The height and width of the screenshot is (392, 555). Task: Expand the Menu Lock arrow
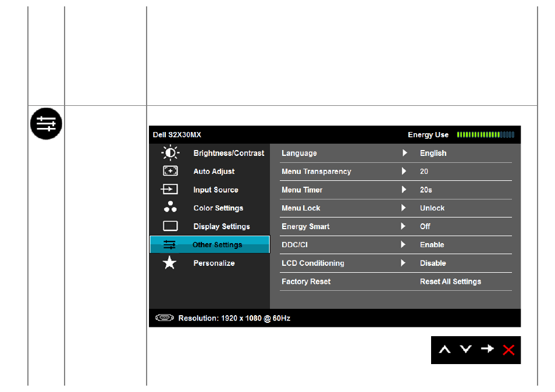[x=404, y=208]
